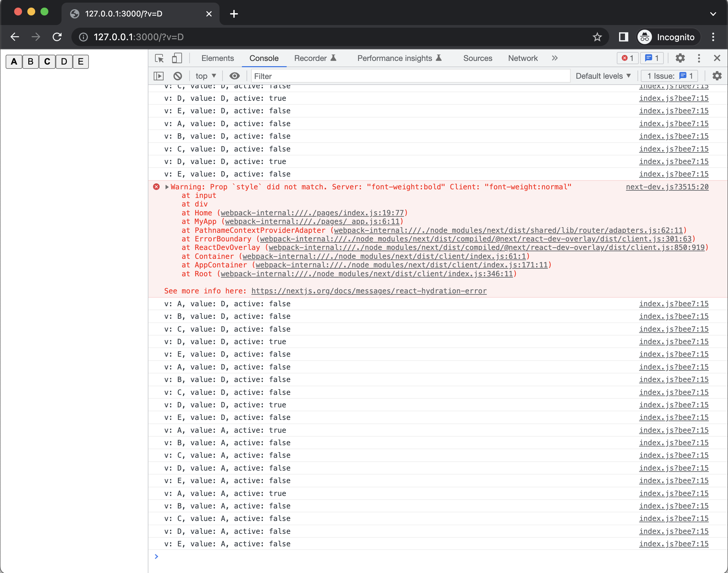Switch to the Elements tab
This screenshot has height=573, width=728.
tap(217, 58)
